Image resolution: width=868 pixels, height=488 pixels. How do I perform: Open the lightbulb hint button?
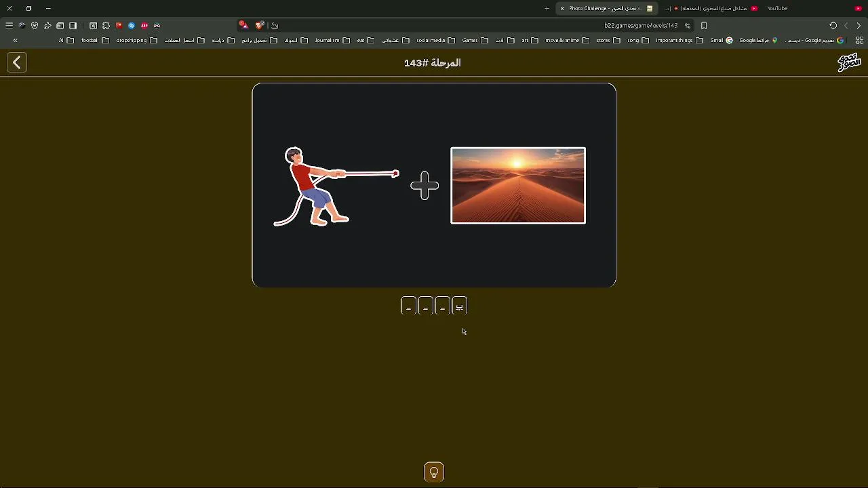(434, 472)
